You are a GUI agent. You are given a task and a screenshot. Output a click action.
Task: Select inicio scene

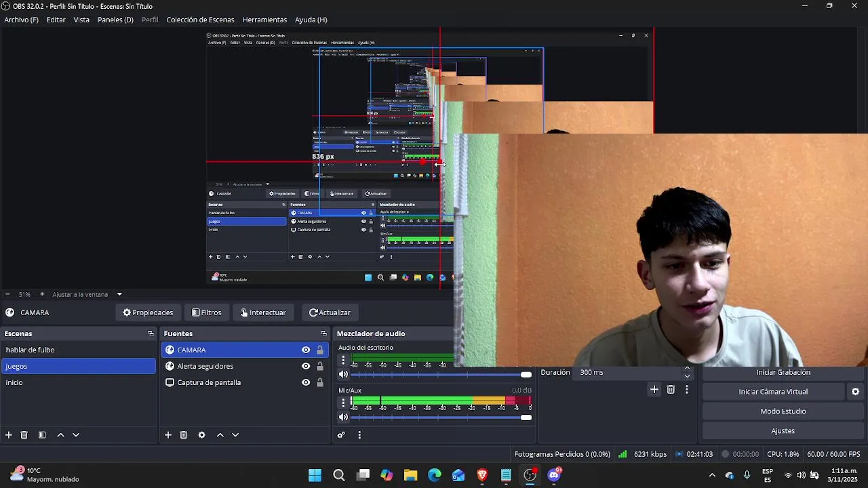coord(78,382)
